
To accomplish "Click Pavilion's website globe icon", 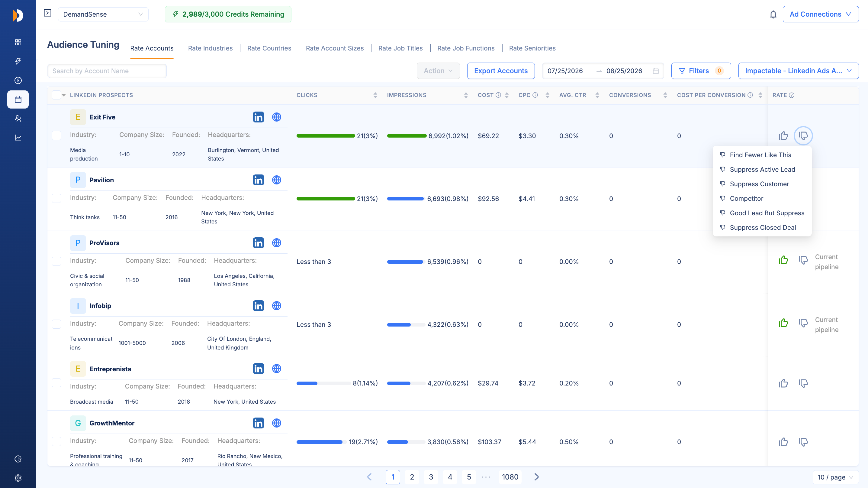I will (x=276, y=180).
